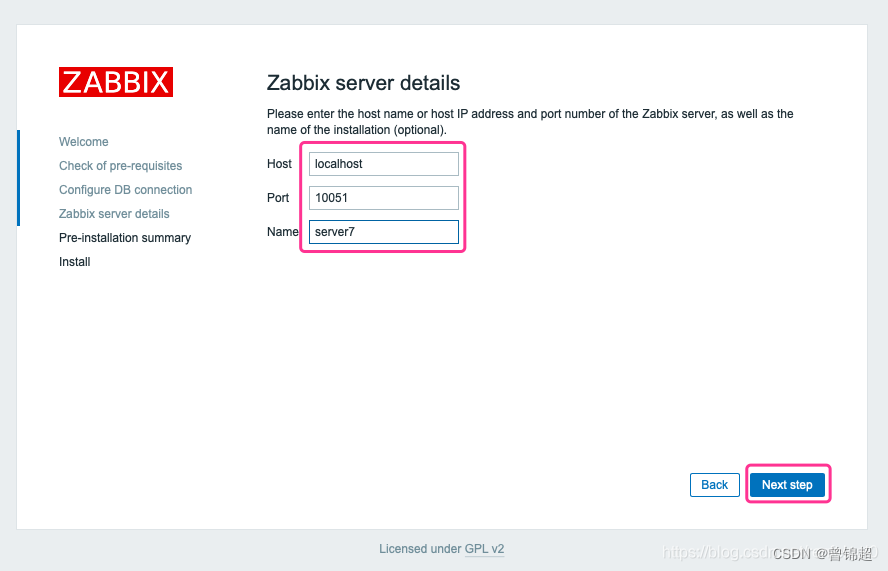The image size is (888, 571).
Task: Click the Host input field
Action: [x=383, y=164]
